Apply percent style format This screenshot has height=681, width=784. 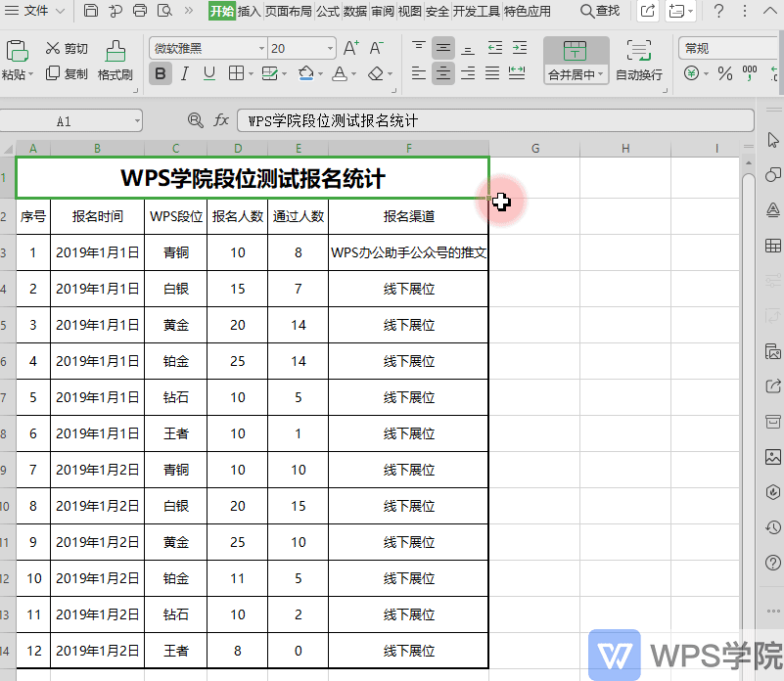[725, 73]
